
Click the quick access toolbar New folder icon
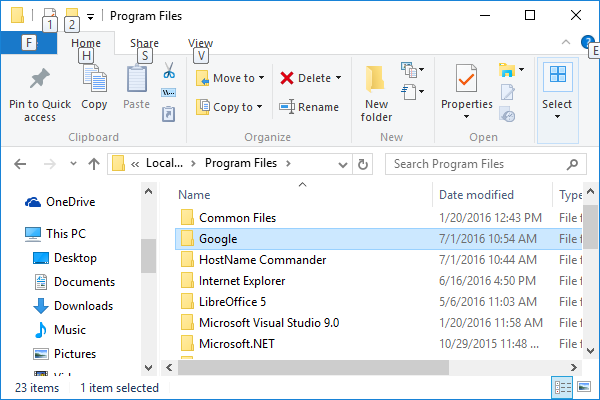click(72, 15)
